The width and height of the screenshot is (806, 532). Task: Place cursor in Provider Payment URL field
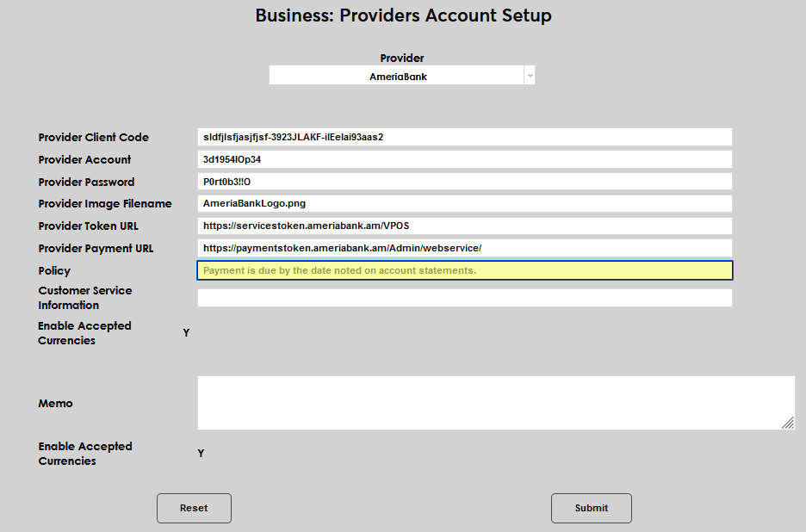[x=464, y=248]
